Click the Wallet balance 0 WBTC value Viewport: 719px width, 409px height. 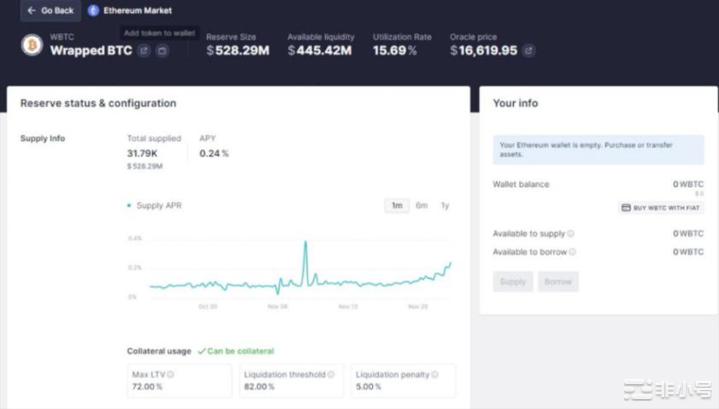point(688,184)
